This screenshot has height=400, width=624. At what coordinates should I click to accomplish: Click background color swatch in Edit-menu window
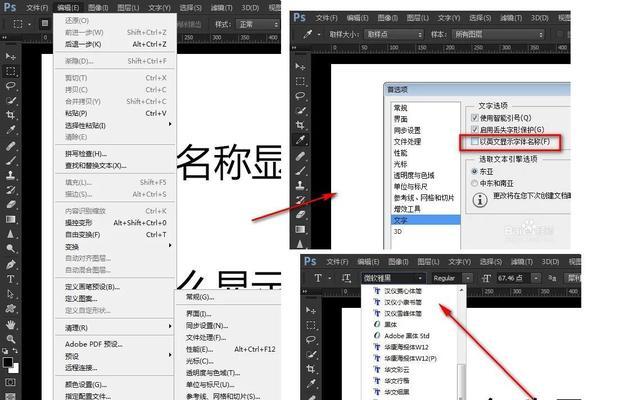tap(15, 369)
